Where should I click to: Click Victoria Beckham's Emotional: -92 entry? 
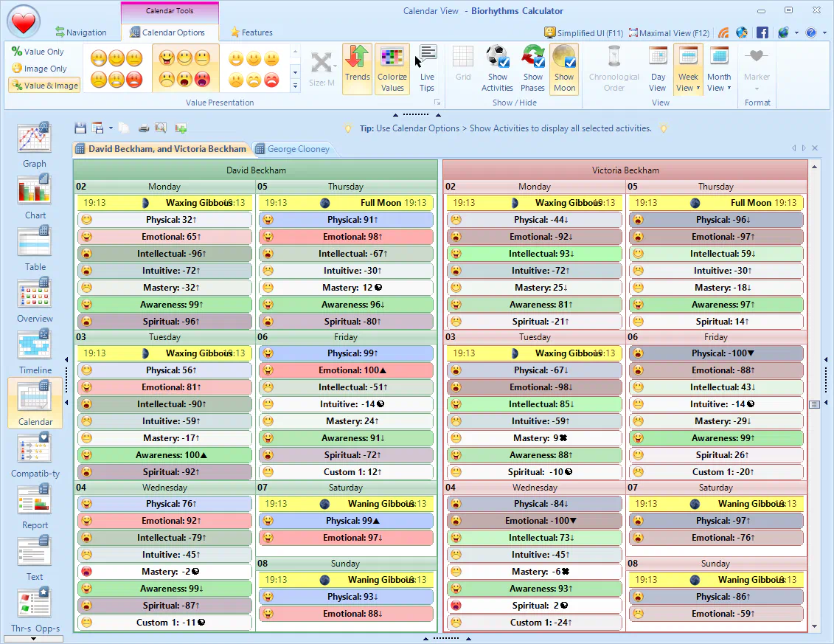[x=534, y=237]
